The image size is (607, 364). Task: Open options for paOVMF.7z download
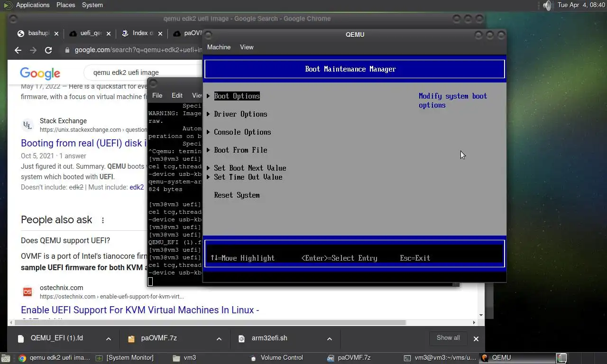[x=219, y=339]
